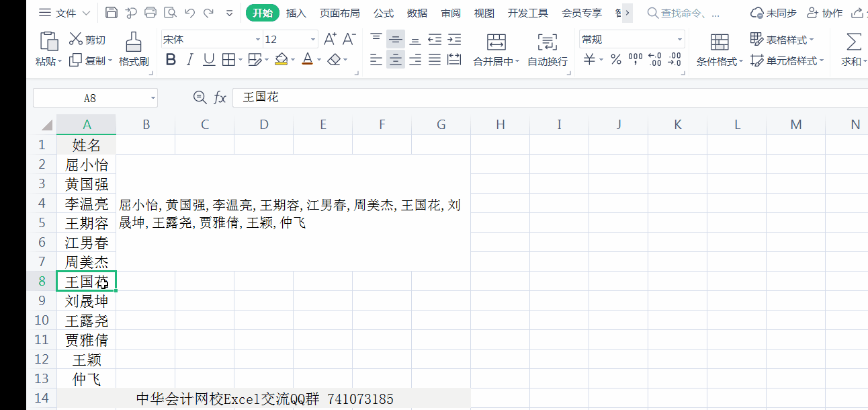Open Table Style (表格样式) dropdown
This screenshot has width=868, height=410.
click(782, 40)
